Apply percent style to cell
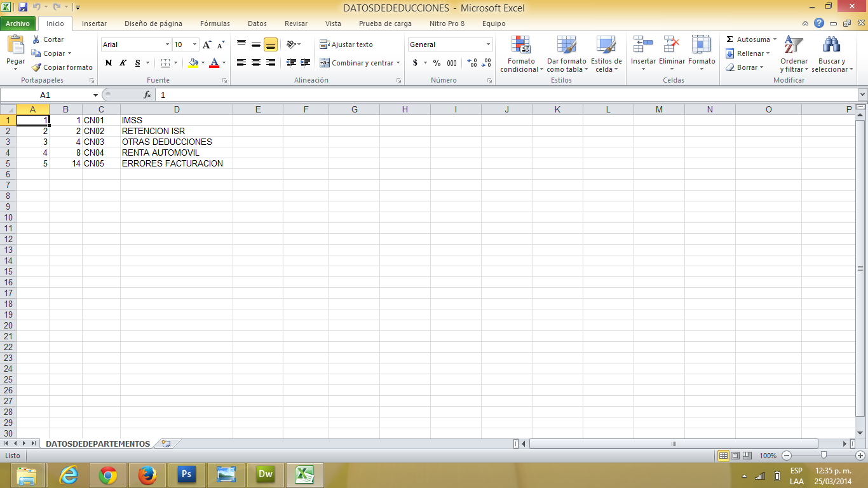 pyautogui.click(x=437, y=63)
